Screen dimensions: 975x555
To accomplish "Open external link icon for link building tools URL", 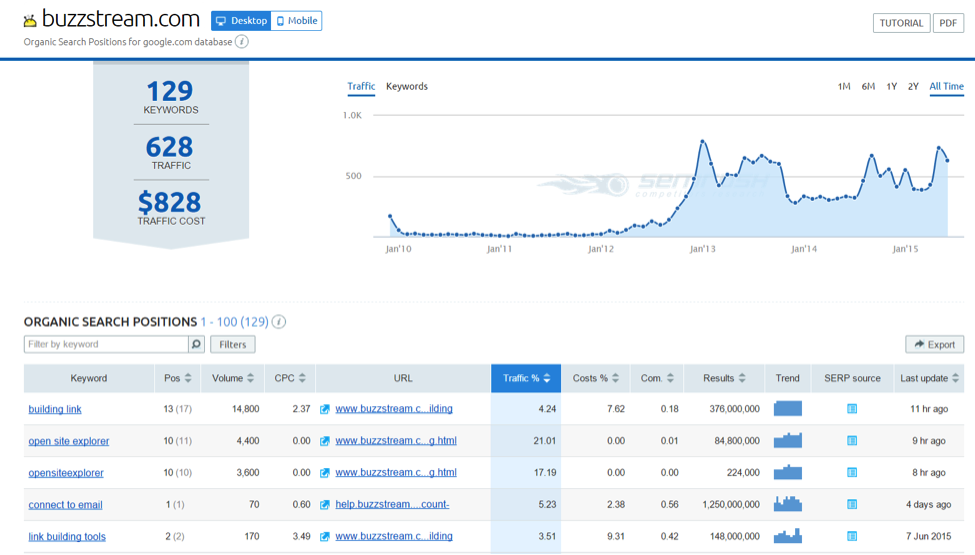I will (x=325, y=536).
